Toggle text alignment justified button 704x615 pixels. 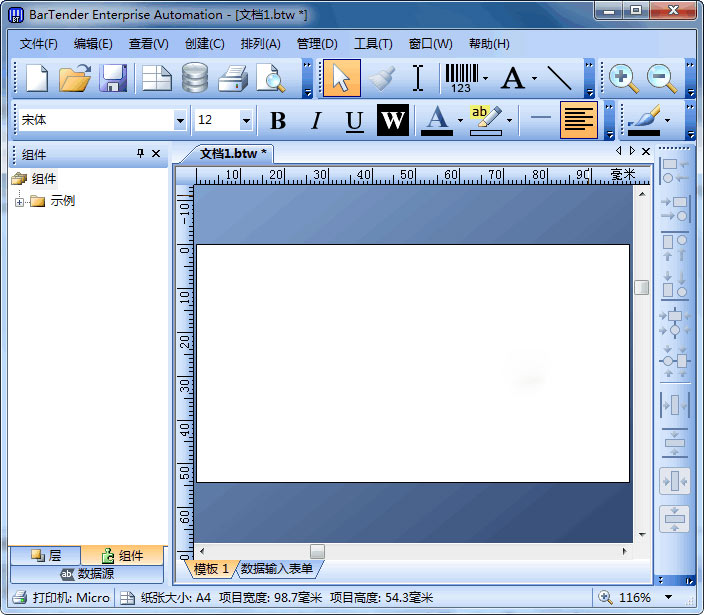point(579,120)
